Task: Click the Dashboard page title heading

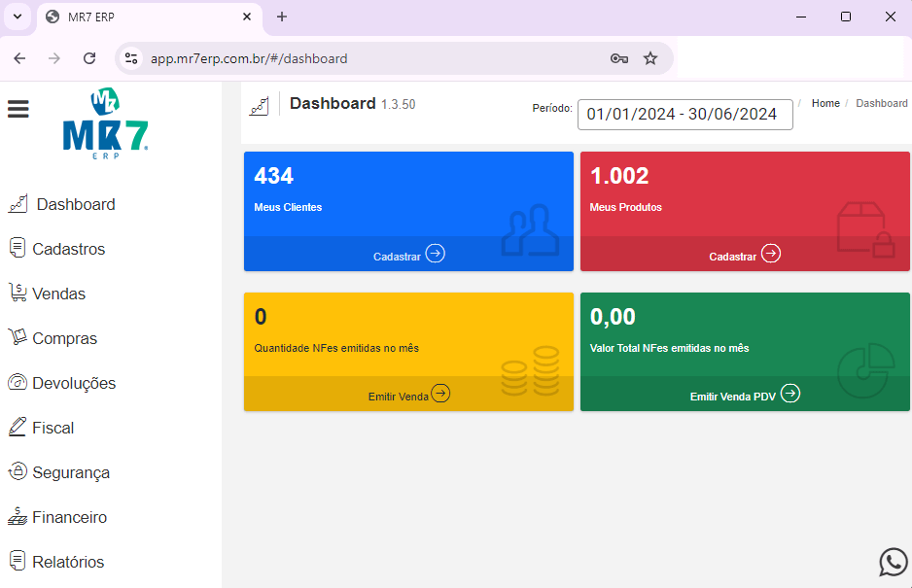Action: (333, 104)
